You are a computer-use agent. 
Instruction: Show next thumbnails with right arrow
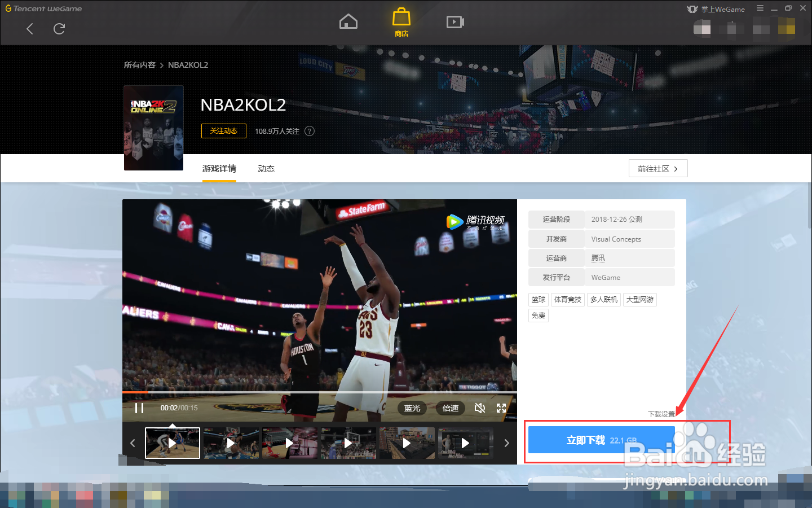click(x=506, y=443)
